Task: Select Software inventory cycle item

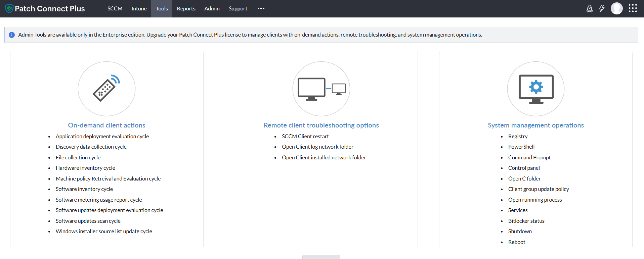Action: pyautogui.click(x=84, y=189)
